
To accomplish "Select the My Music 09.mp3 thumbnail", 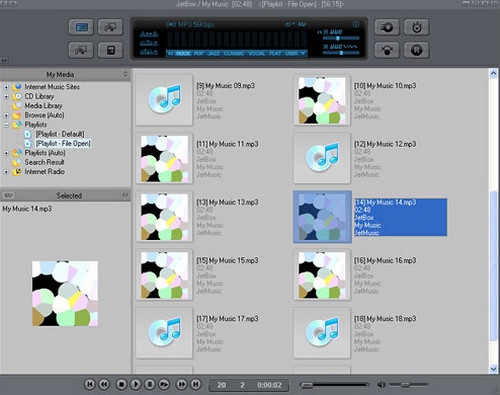I will (x=164, y=100).
